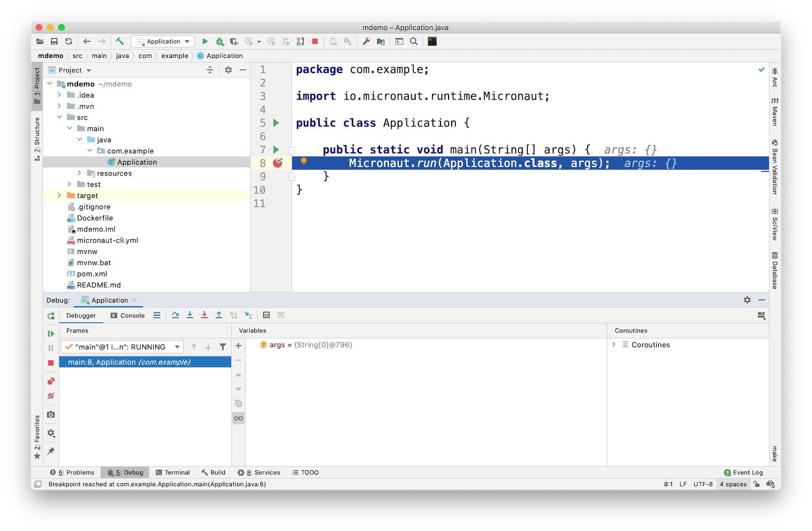Viewport: 812px width, 531px height.
Task: Resume program in Debug panel
Action: (x=51, y=334)
